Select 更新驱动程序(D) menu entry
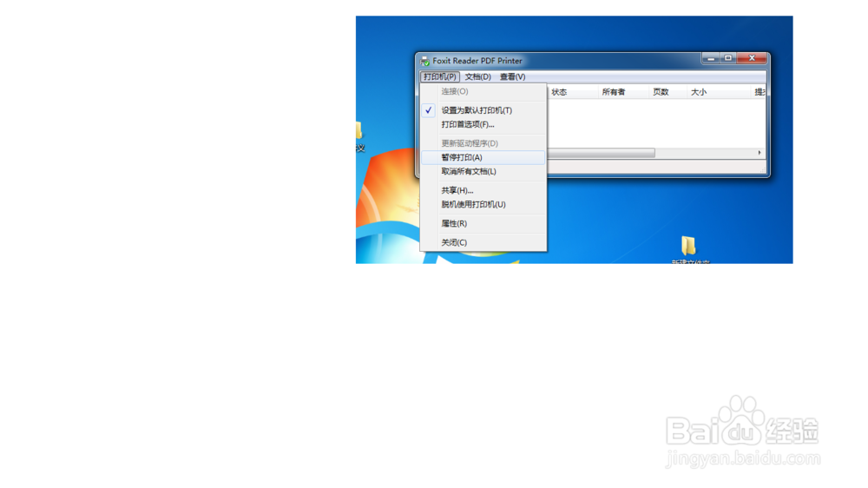 point(483,143)
